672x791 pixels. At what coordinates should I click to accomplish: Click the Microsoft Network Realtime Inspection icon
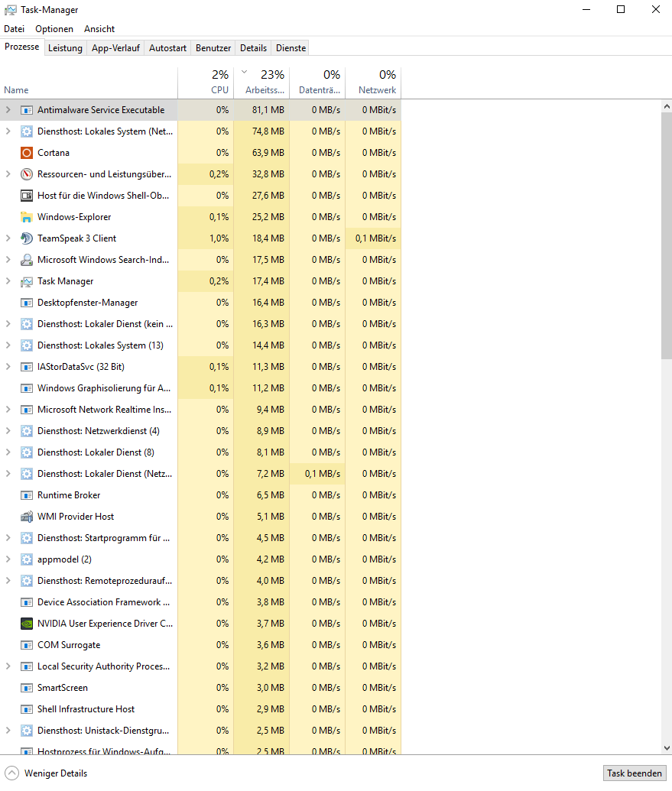[27, 410]
